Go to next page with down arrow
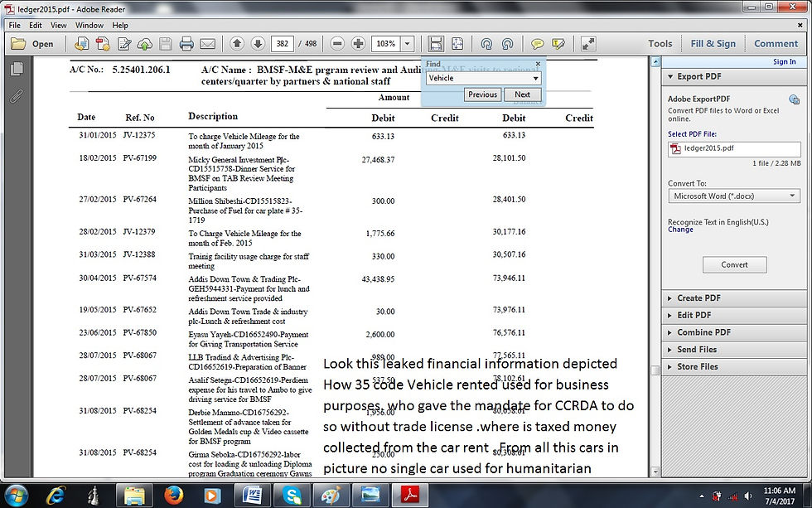 pyautogui.click(x=258, y=43)
